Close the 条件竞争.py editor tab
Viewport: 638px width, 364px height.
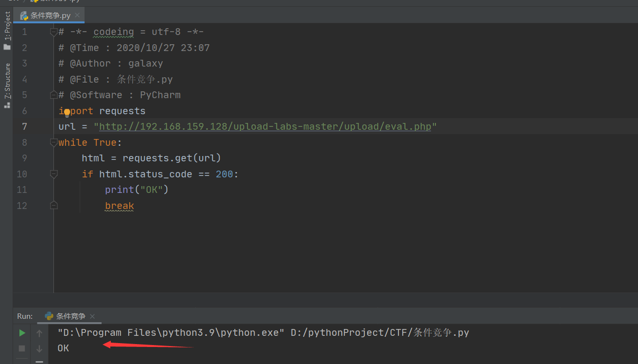77,15
